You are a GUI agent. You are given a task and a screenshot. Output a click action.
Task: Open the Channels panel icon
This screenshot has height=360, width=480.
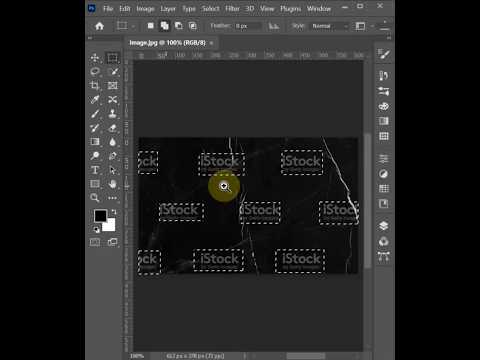click(x=384, y=241)
